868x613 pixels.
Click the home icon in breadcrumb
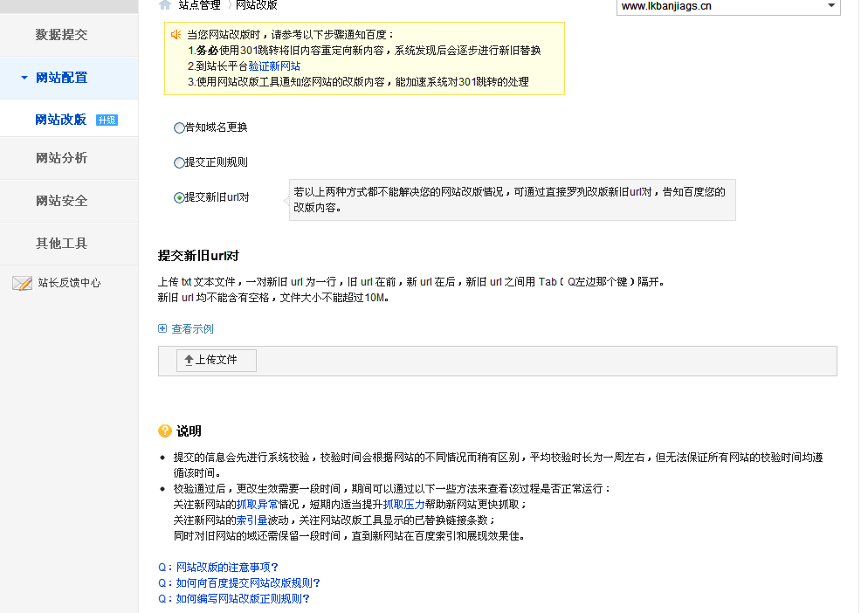coord(164,5)
